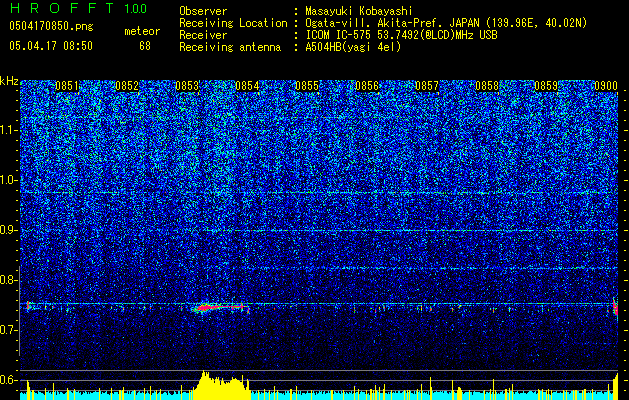Image resolution: width=629 pixels, height=400 pixels.
Task: Click the red echo at the spectrogram's right edge
Action: coord(616,307)
